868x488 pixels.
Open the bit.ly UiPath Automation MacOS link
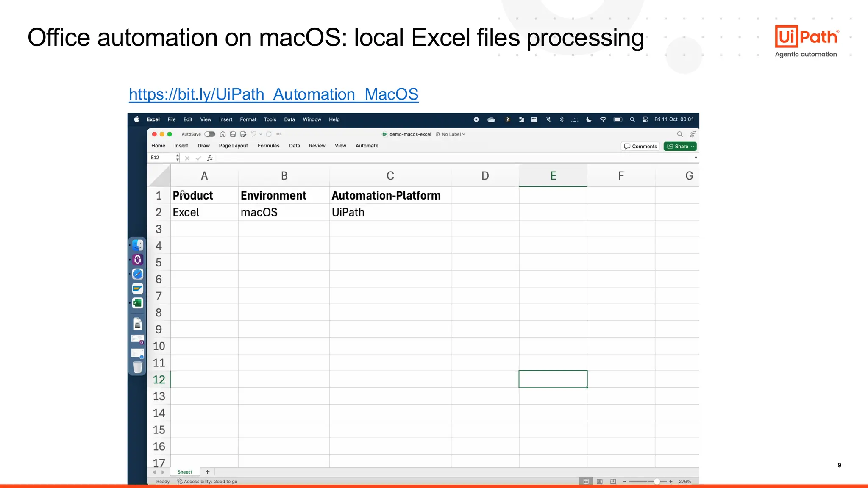pos(274,94)
